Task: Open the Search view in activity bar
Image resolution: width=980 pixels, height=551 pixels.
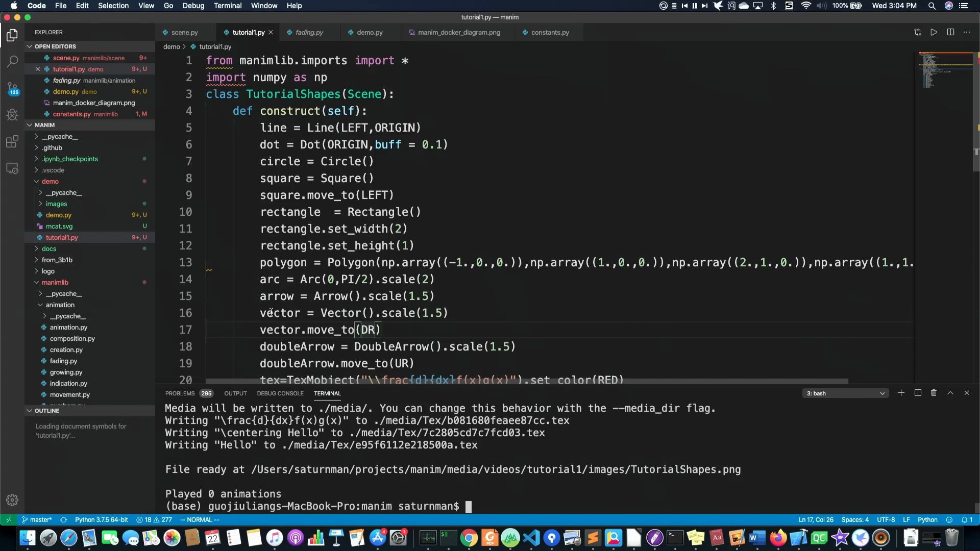Action: pyautogui.click(x=12, y=62)
